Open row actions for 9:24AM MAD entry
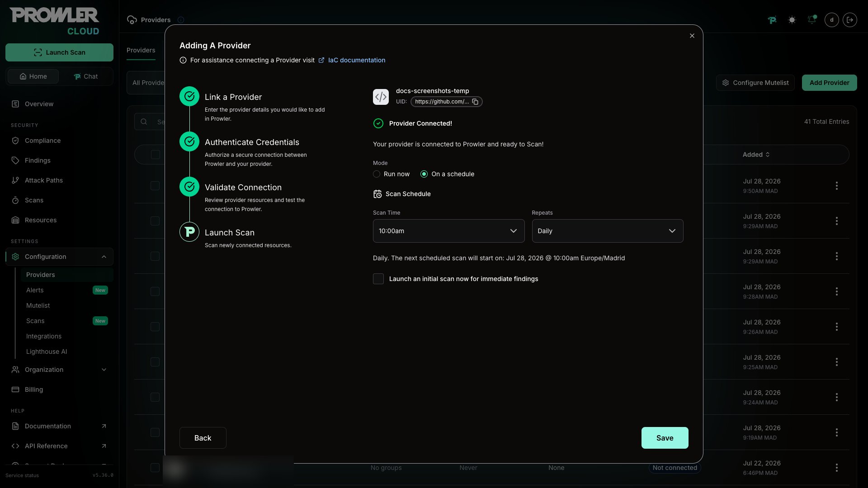 837,397
